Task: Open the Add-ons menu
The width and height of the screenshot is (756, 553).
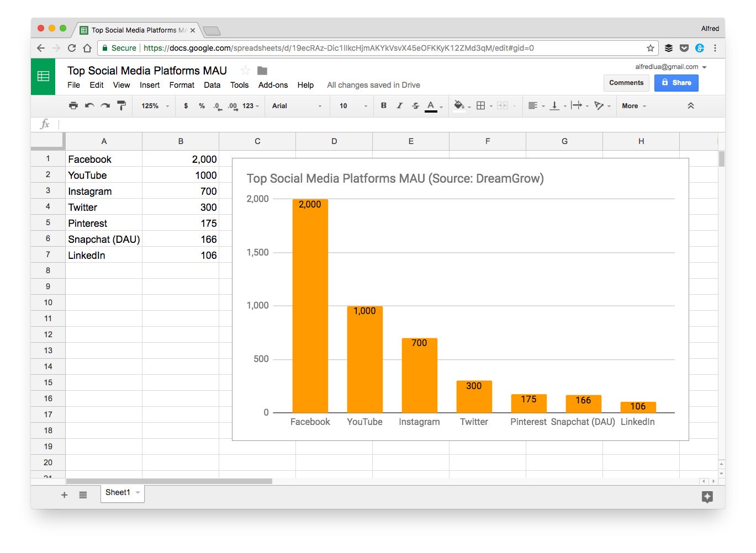Action: click(273, 85)
